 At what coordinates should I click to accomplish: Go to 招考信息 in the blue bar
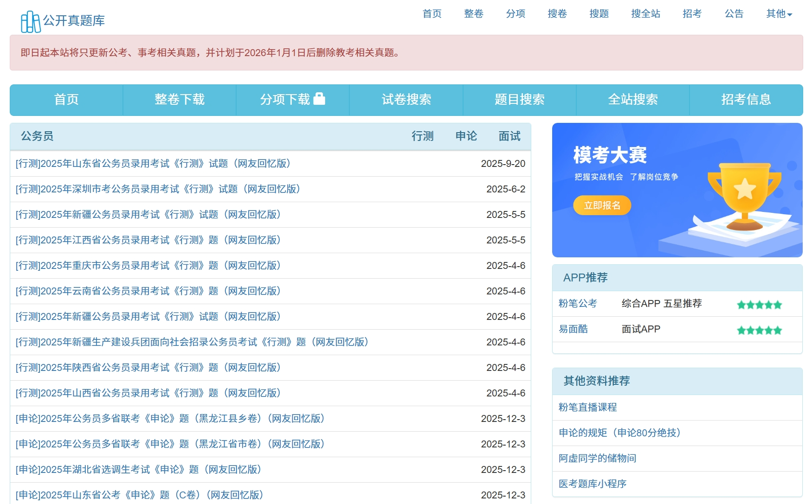point(746,100)
